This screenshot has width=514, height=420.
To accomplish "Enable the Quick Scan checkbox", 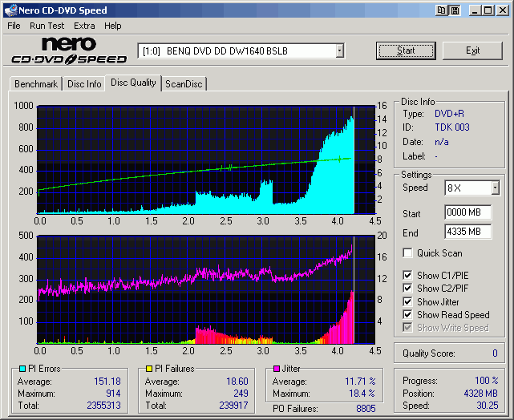I will tap(408, 253).
